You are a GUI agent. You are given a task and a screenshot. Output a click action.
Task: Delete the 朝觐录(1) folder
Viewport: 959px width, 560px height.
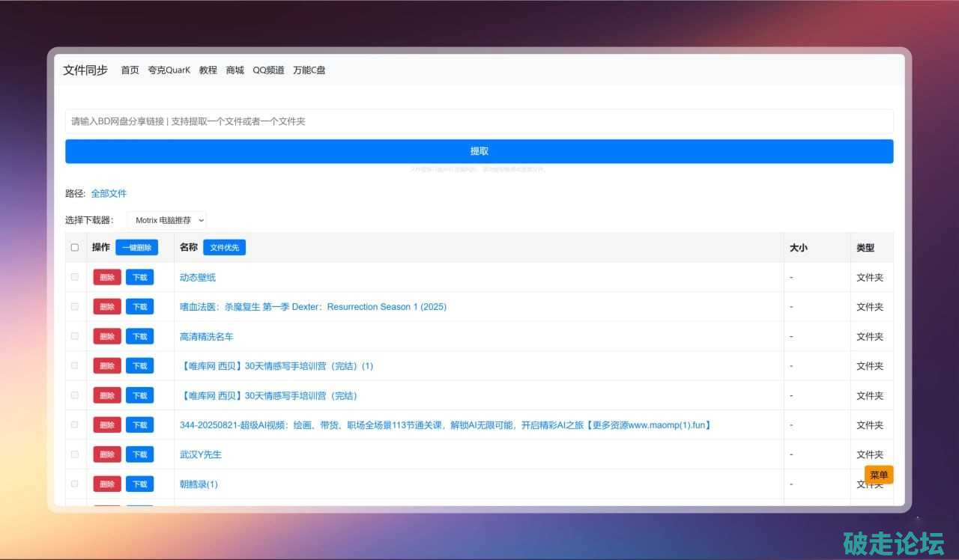click(x=107, y=484)
